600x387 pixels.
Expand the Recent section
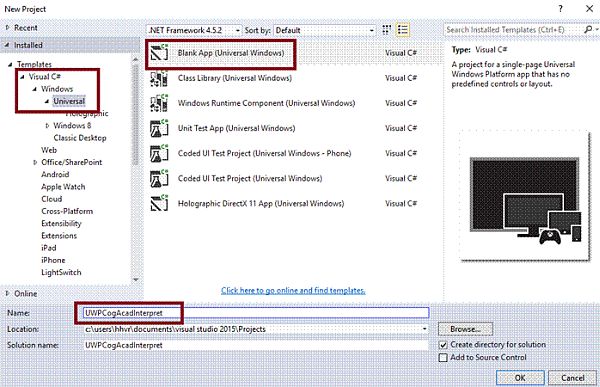[7, 28]
